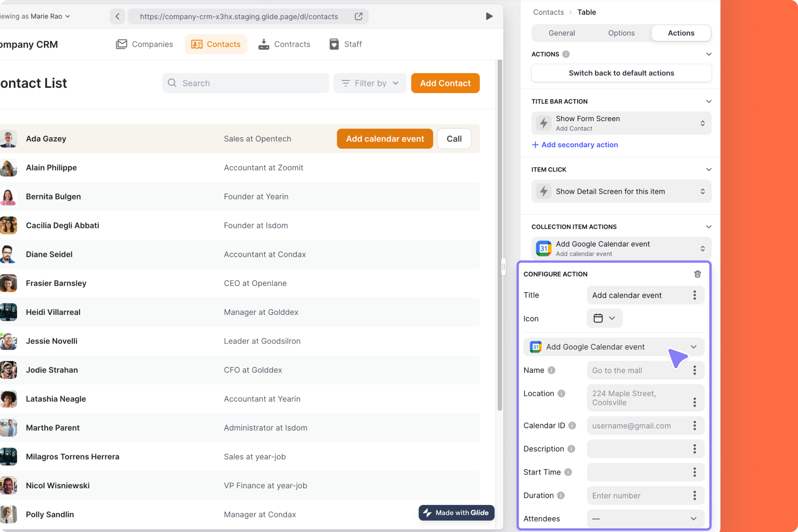This screenshot has height=532, width=798.
Task: Open the kebab menu next to the Title field
Action: tap(694, 295)
